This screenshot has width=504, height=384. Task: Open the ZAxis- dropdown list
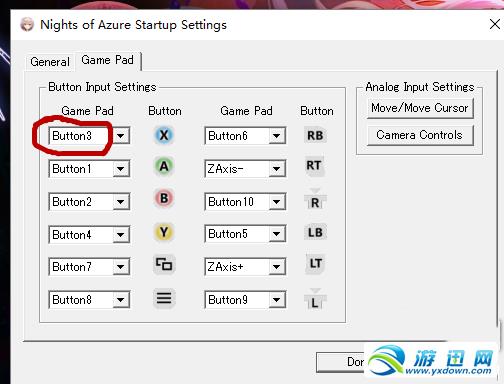pyautogui.click(x=276, y=169)
